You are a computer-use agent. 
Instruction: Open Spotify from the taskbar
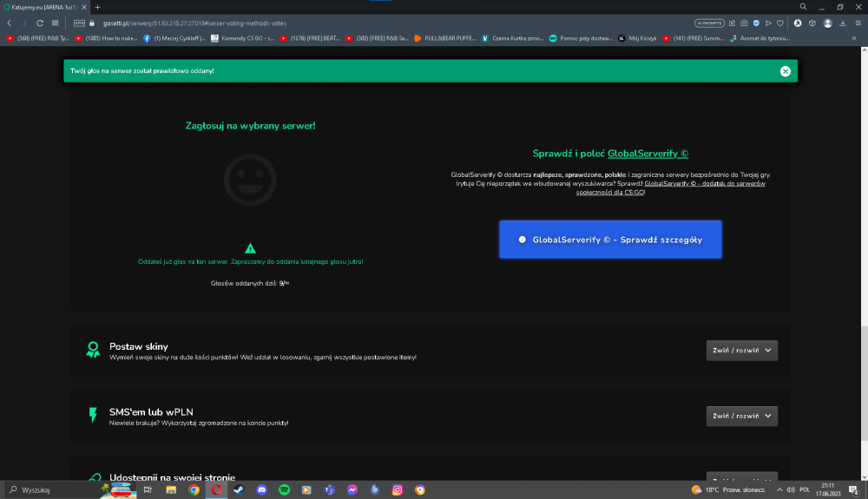click(284, 489)
